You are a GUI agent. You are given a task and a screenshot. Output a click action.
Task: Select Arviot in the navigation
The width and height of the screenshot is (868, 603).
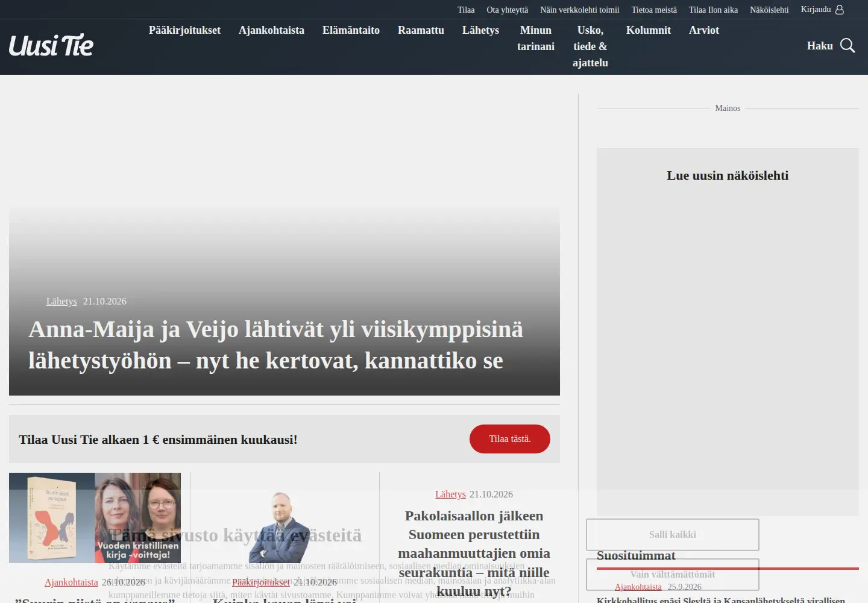[x=704, y=30]
